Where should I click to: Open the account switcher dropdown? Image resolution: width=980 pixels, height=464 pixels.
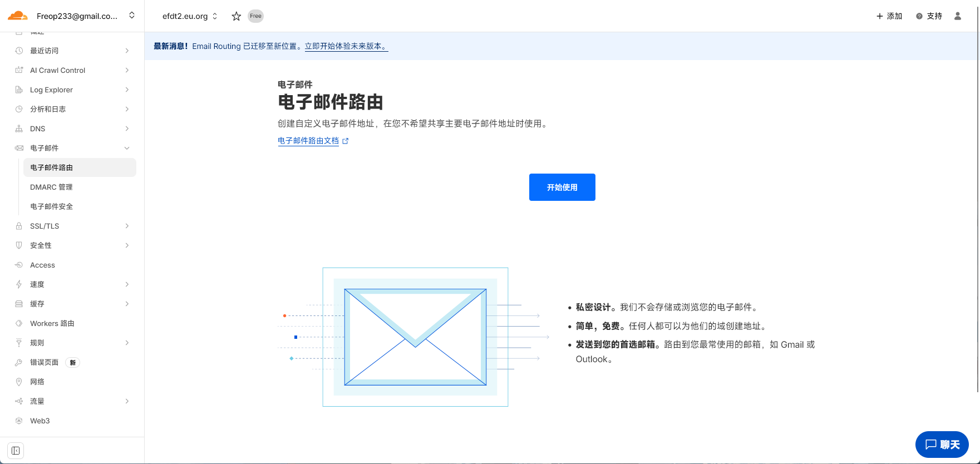(132, 16)
